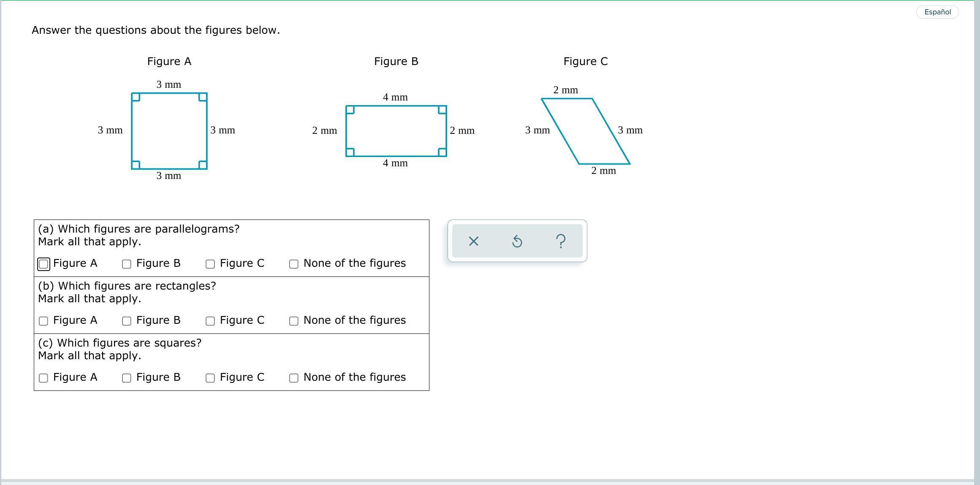Check Figure C for parallelograms question

click(x=210, y=264)
